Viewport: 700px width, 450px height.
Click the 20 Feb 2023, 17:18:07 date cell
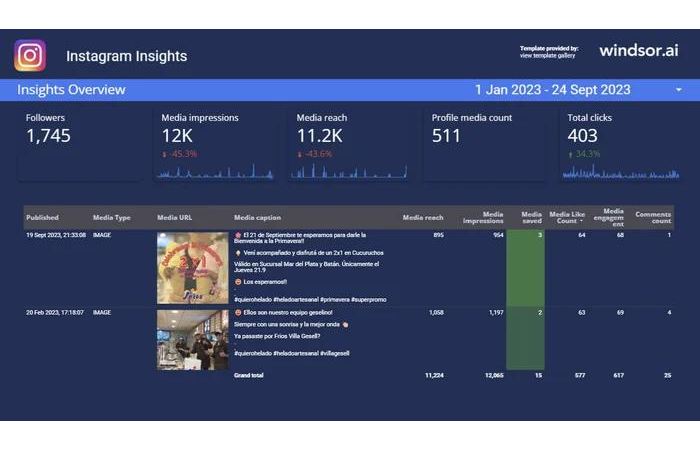click(55, 312)
